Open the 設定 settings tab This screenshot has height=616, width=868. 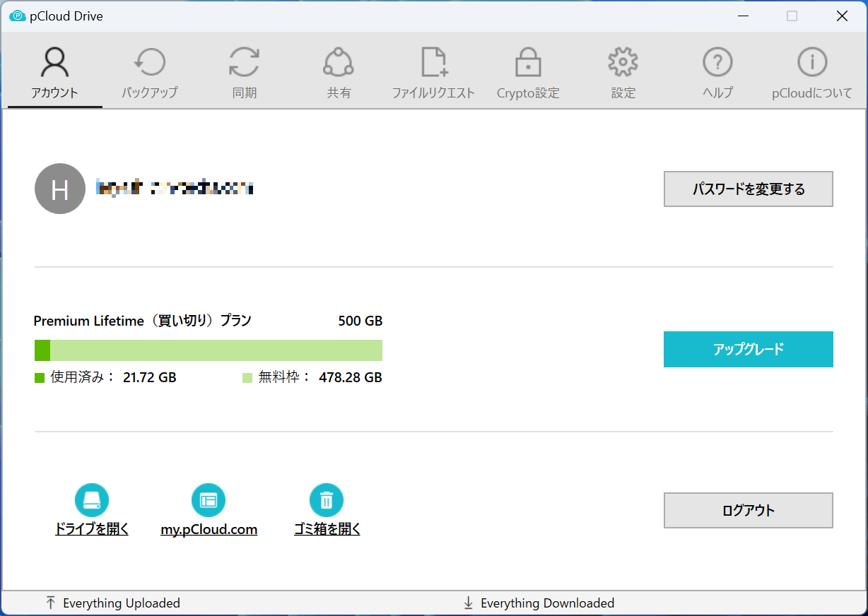point(623,73)
